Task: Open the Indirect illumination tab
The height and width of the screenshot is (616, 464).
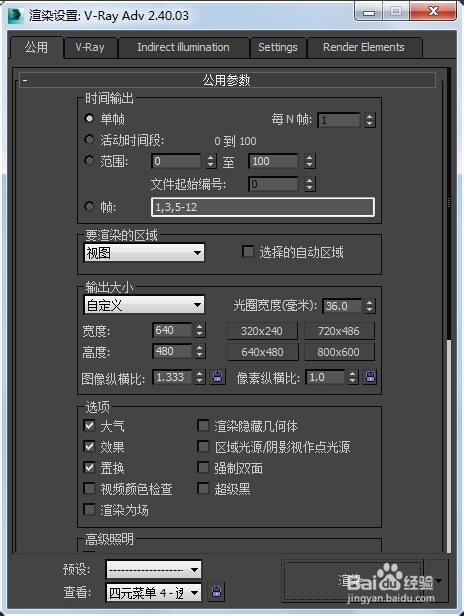Action: [183, 48]
